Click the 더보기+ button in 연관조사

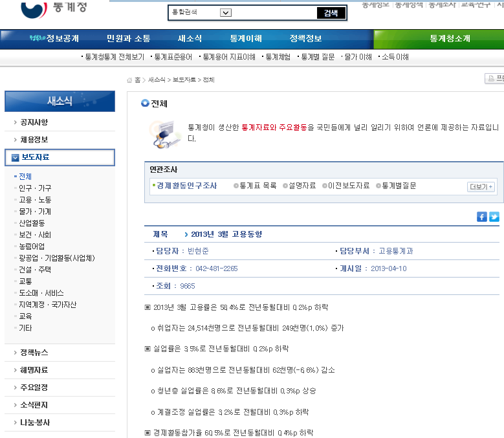pyautogui.click(x=481, y=187)
